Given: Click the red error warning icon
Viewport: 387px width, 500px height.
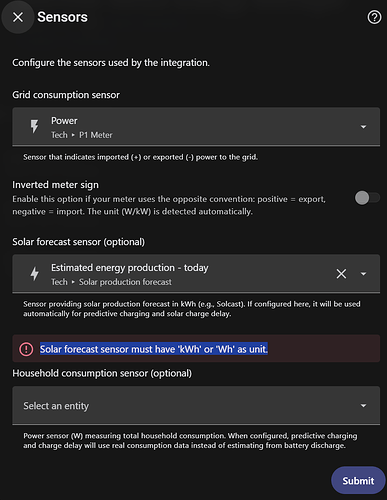Looking at the screenshot, I should [26, 349].
